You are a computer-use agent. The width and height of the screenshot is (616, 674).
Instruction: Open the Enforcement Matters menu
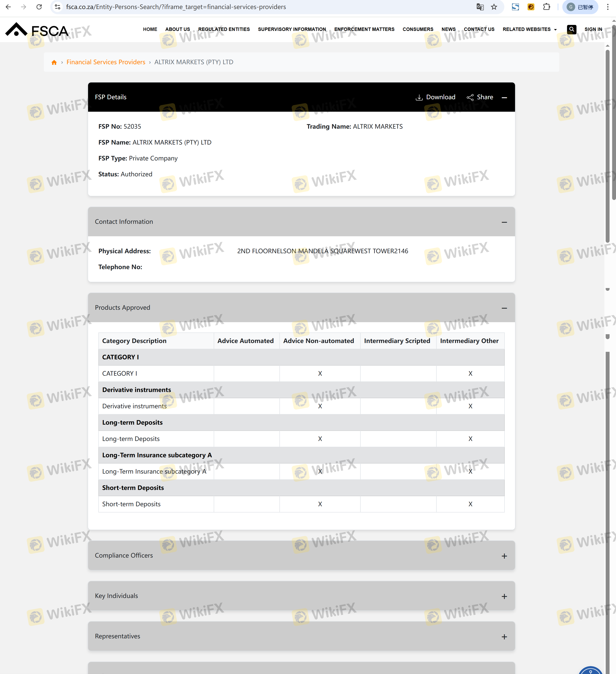364,29
